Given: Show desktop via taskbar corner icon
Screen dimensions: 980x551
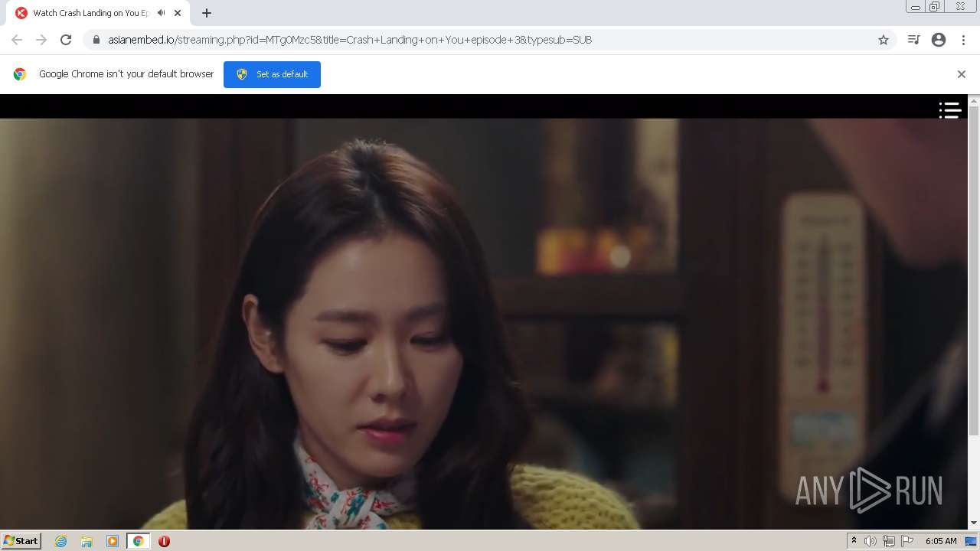Looking at the screenshot, I should pos(971,541).
